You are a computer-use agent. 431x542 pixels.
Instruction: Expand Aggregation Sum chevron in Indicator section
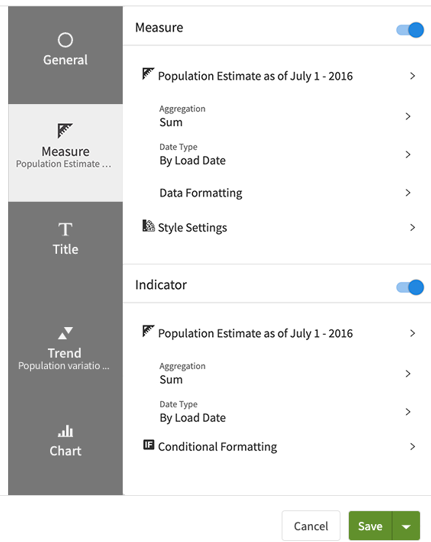pyautogui.click(x=408, y=373)
